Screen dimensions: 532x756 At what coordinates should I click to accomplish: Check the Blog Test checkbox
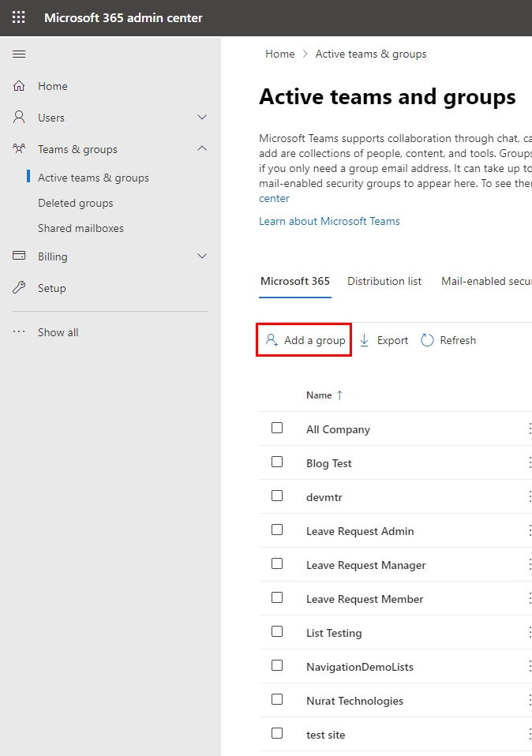(x=277, y=462)
